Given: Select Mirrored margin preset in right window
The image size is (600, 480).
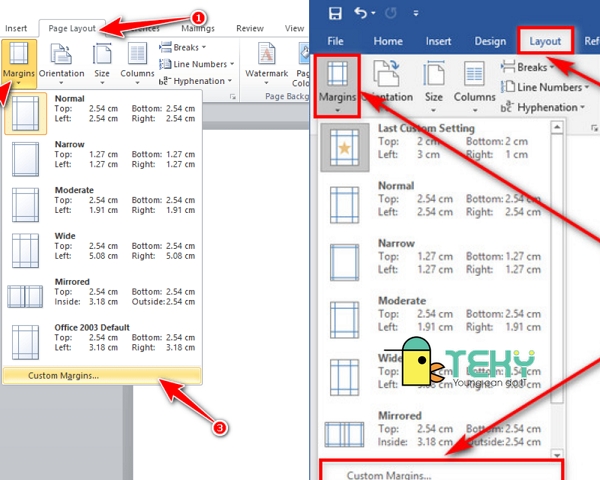Looking at the screenshot, I should coord(434,434).
